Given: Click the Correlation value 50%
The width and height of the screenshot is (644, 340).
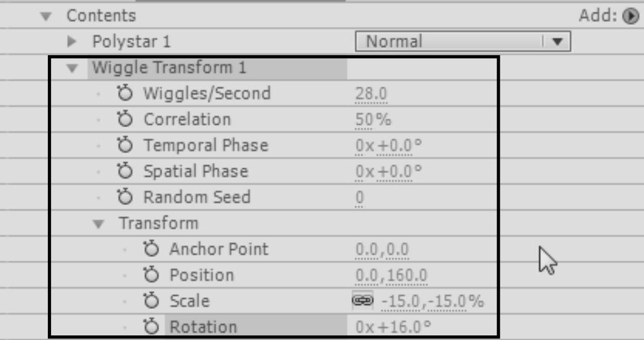Looking at the screenshot, I should (373, 120).
